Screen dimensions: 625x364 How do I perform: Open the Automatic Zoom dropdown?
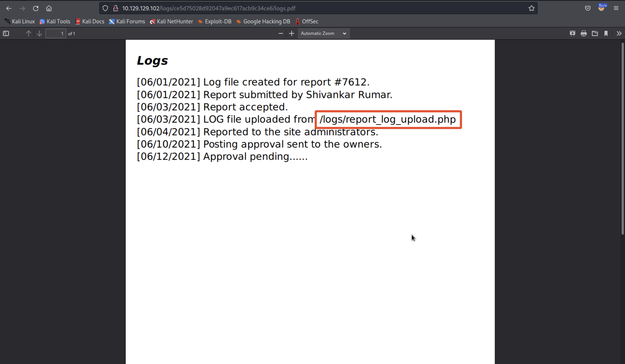[x=324, y=33]
